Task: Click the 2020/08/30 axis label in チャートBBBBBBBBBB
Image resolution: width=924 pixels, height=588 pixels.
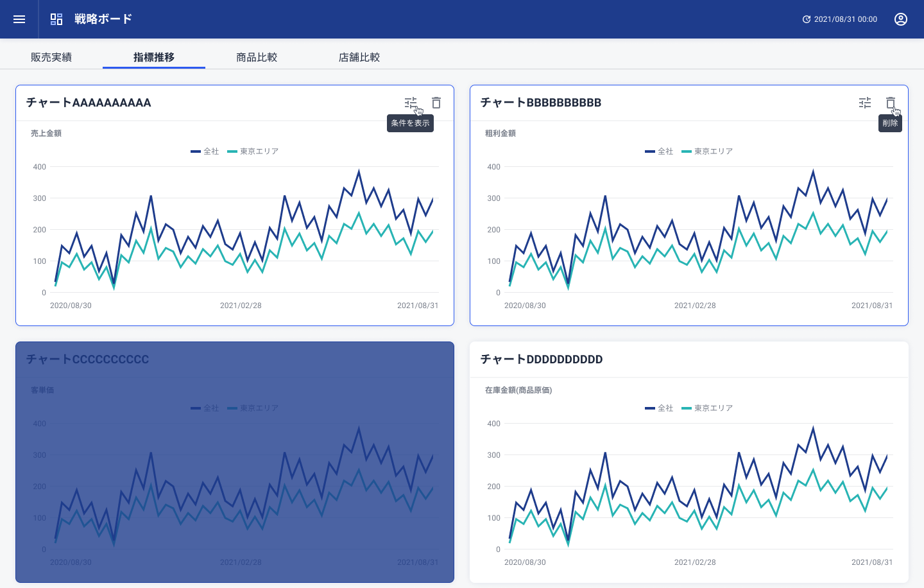Action: pyautogui.click(x=525, y=306)
